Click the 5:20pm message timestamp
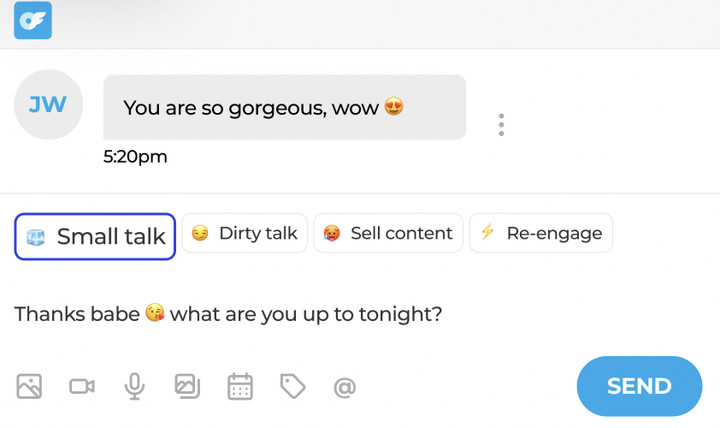 (135, 157)
